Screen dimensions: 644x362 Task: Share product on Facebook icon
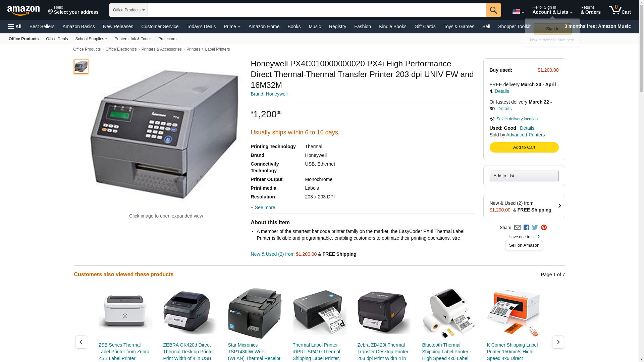pyautogui.click(x=526, y=228)
